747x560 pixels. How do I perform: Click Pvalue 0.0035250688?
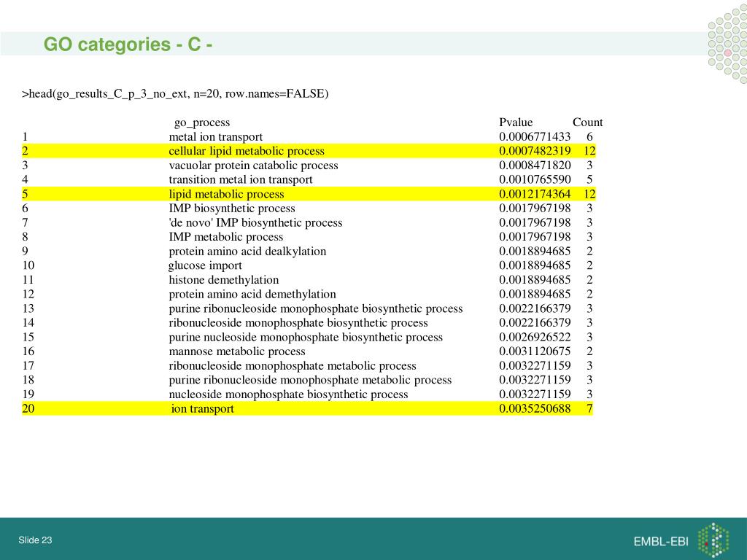click(x=535, y=408)
